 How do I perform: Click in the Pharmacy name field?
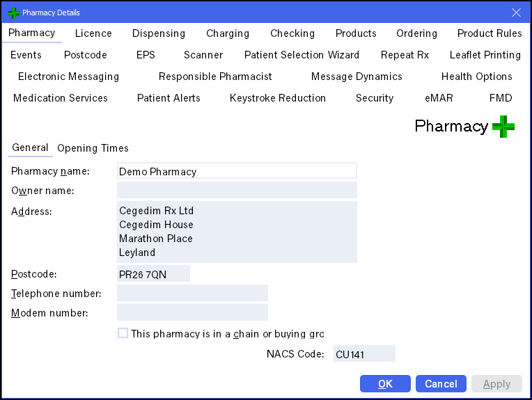click(x=237, y=171)
